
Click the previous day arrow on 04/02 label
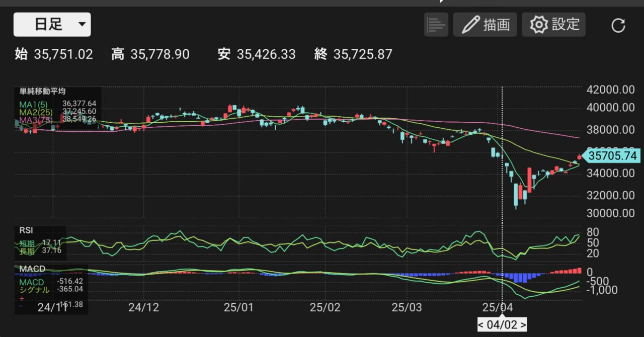(x=481, y=325)
